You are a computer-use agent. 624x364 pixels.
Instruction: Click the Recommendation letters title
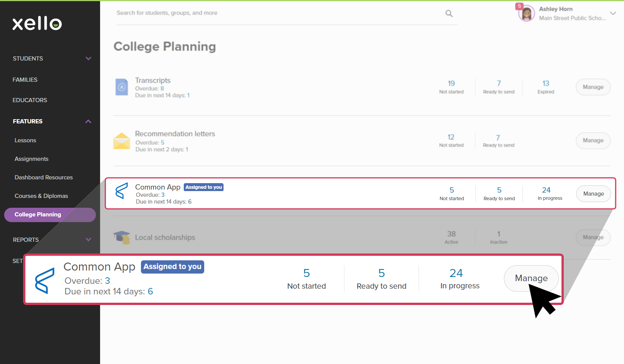click(175, 134)
